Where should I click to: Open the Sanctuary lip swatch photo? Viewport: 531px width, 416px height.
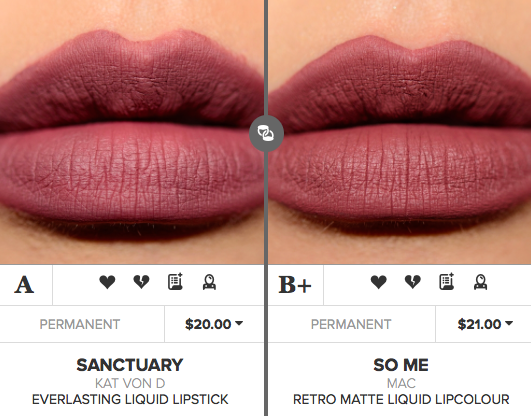tap(132, 132)
